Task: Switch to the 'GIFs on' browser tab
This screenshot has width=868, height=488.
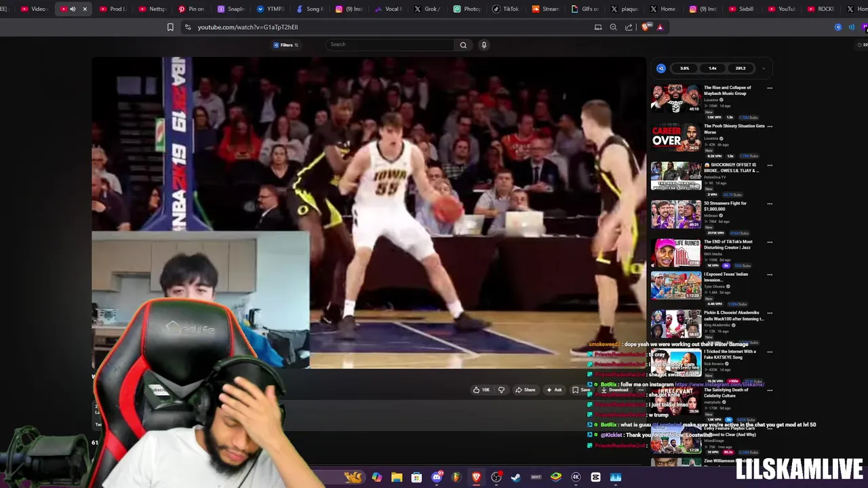Action: point(585,9)
